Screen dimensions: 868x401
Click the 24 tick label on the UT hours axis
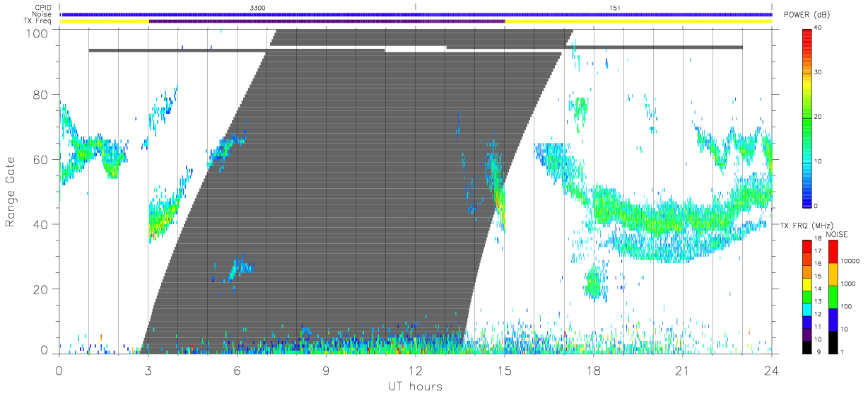tap(772, 370)
